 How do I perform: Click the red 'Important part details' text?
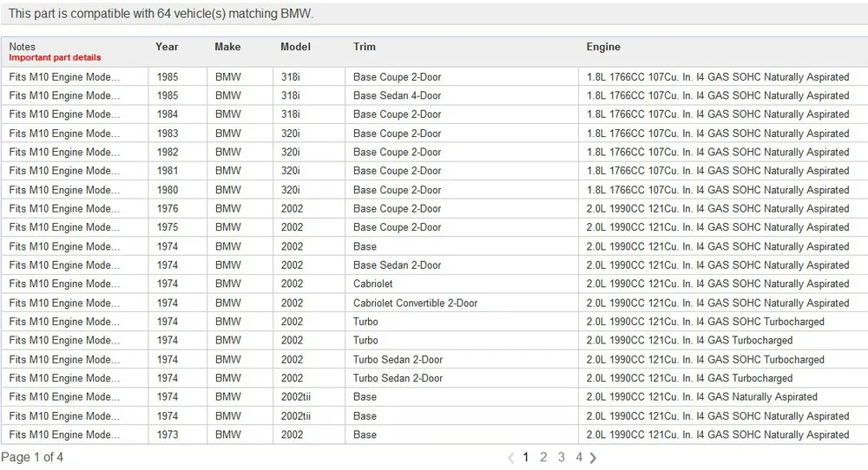click(x=55, y=57)
